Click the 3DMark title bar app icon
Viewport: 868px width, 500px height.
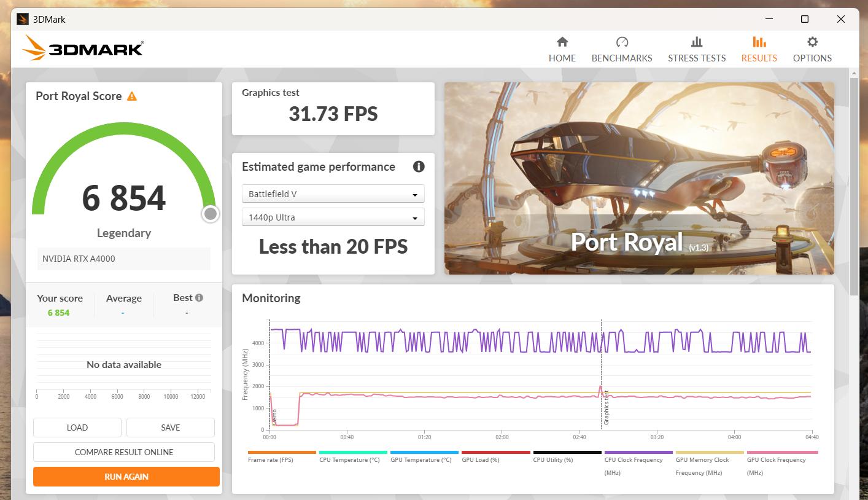[23, 19]
